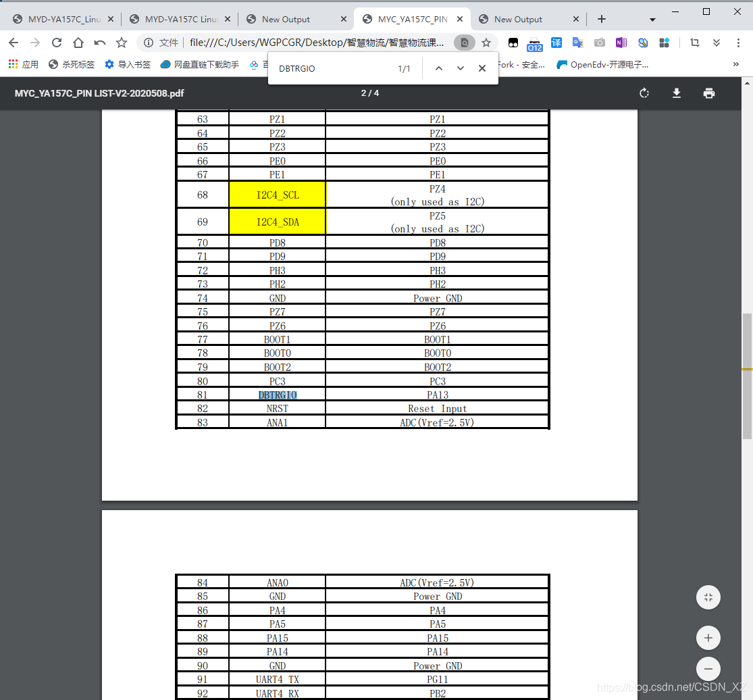Switch to first New Output tab
753x700 pixels.
click(296, 19)
